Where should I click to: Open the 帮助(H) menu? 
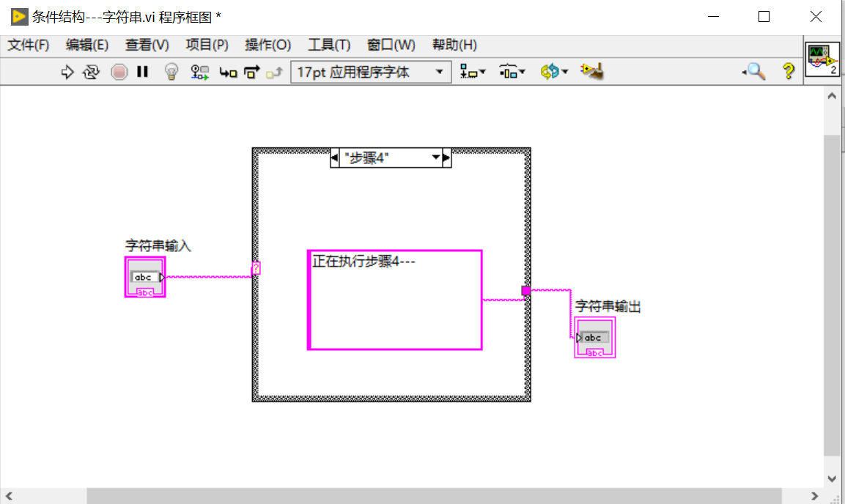454,45
